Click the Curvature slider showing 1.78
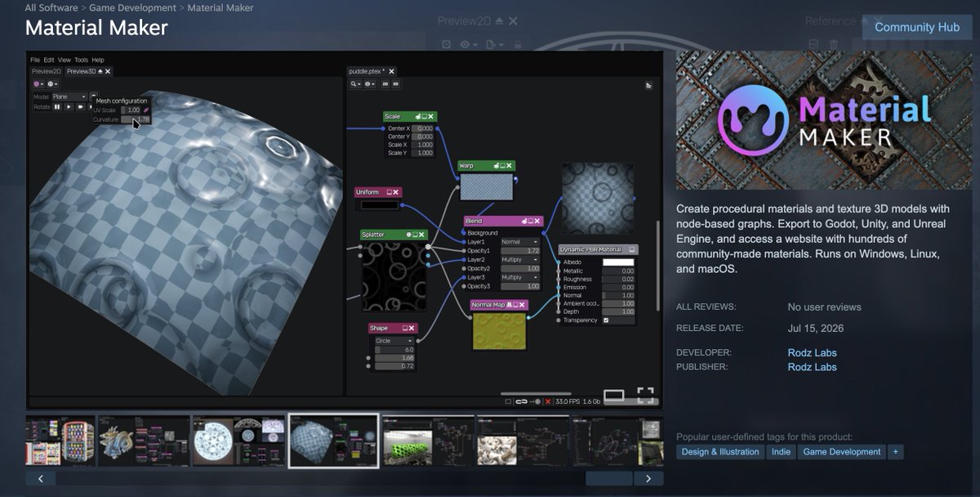Screen dimensions: 980x497 [136, 119]
